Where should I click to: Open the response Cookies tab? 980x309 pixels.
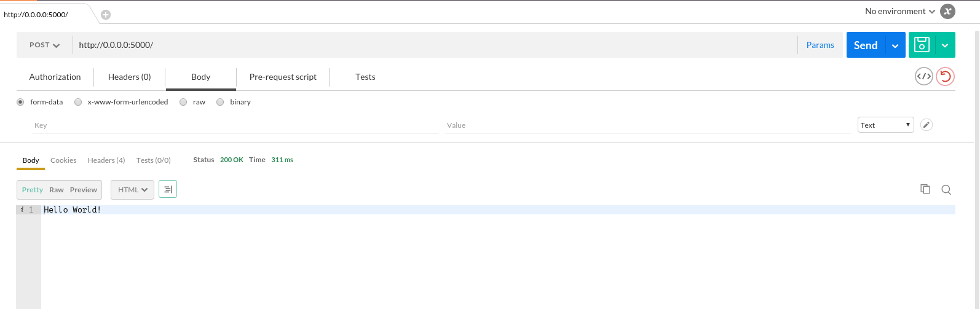click(63, 160)
